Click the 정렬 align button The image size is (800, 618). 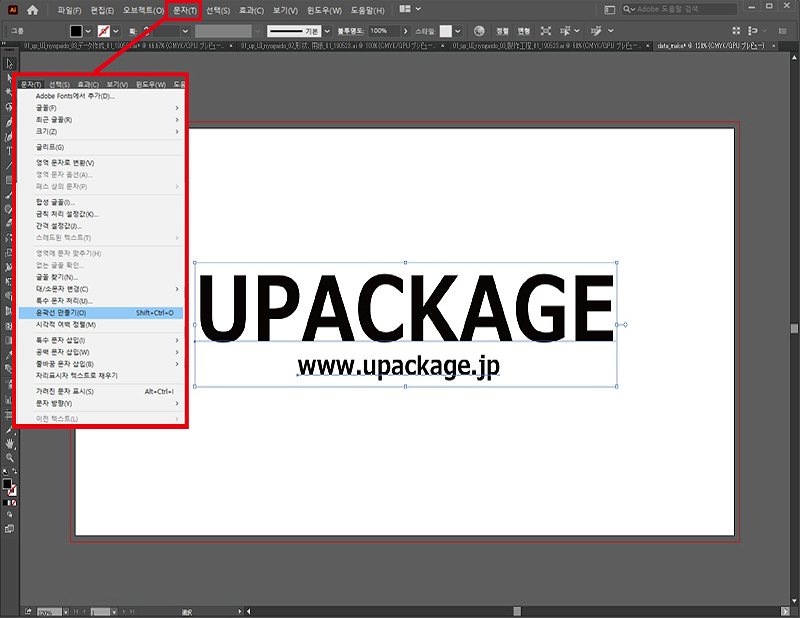pyautogui.click(x=502, y=31)
